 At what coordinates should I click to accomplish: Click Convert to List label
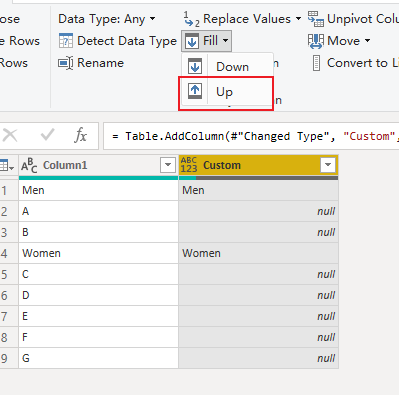(363, 63)
